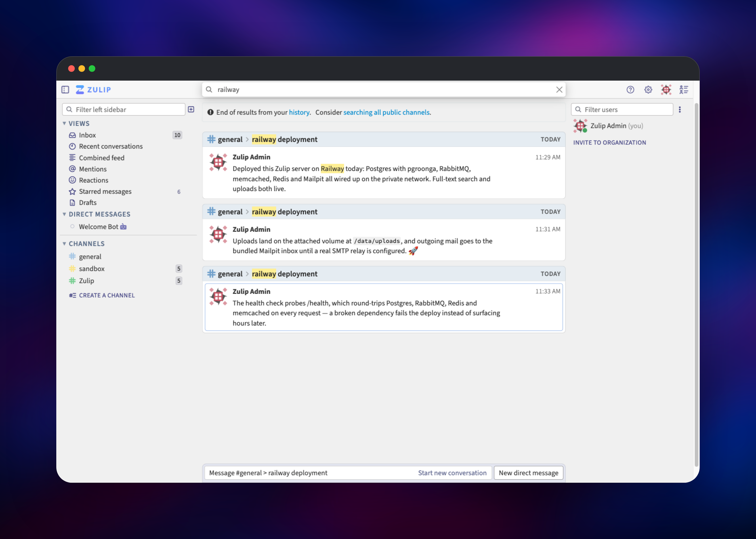Click the Mentions at-sign icon
This screenshot has width=756, height=539.
[72, 169]
